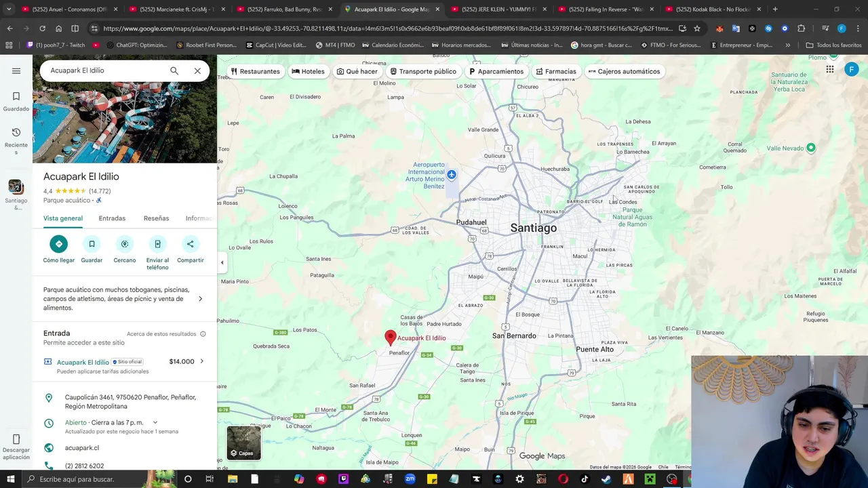Collapse the side panel arrow
Image resolution: width=868 pixels, height=488 pixels.
click(x=222, y=262)
